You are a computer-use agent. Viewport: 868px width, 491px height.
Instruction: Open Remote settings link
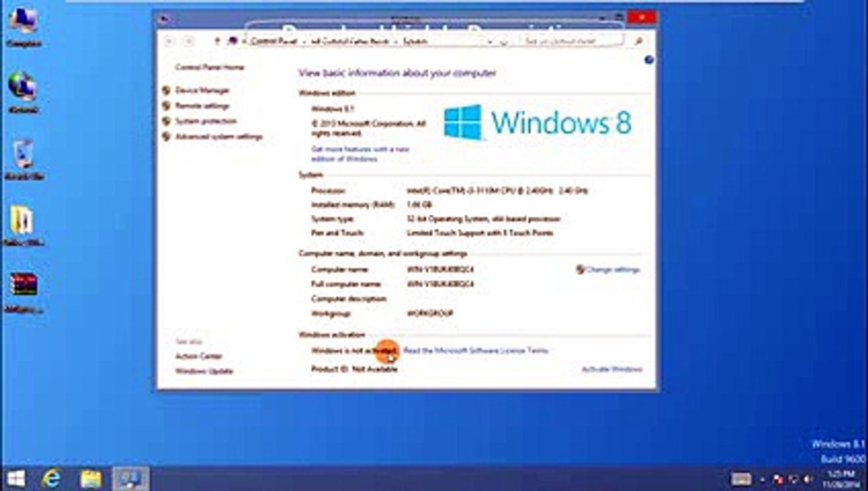pyautogui.click(x=202, y=106)
